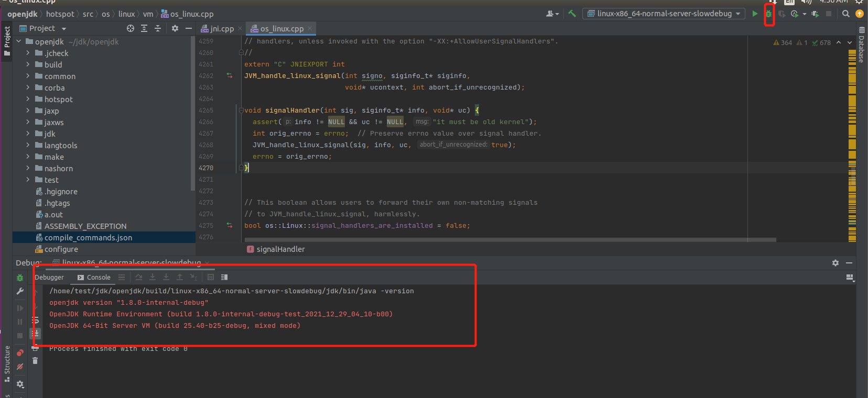Expand the build folder

point(28,64)
